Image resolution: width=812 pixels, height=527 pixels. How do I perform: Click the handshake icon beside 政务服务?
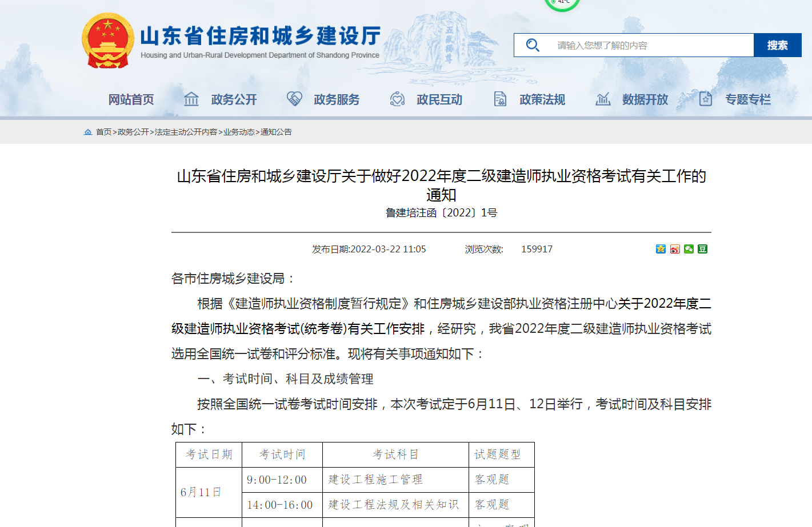[x=294, y=99]
